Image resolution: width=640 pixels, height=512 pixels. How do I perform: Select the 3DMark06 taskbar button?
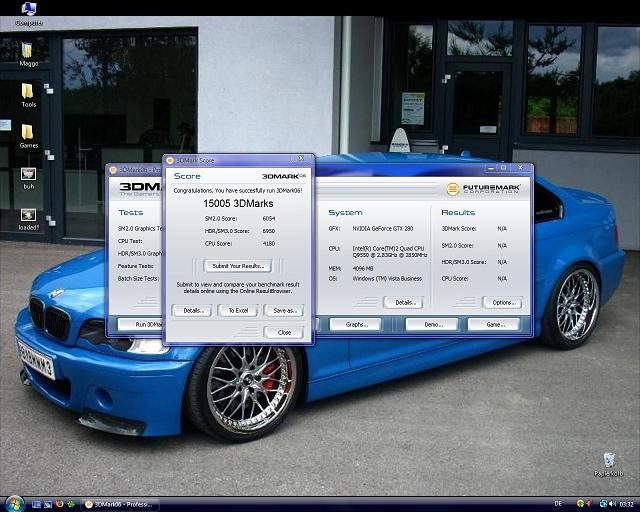(x=120, y=504)
